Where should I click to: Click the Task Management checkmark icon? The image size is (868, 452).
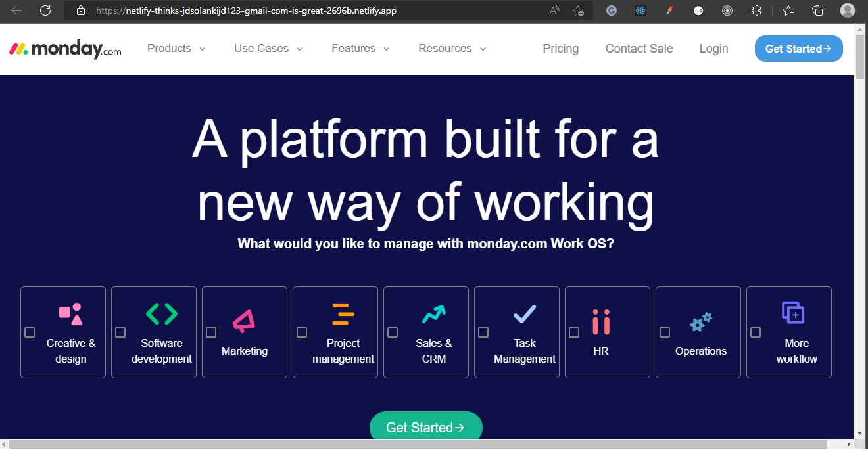click(525, 314)
